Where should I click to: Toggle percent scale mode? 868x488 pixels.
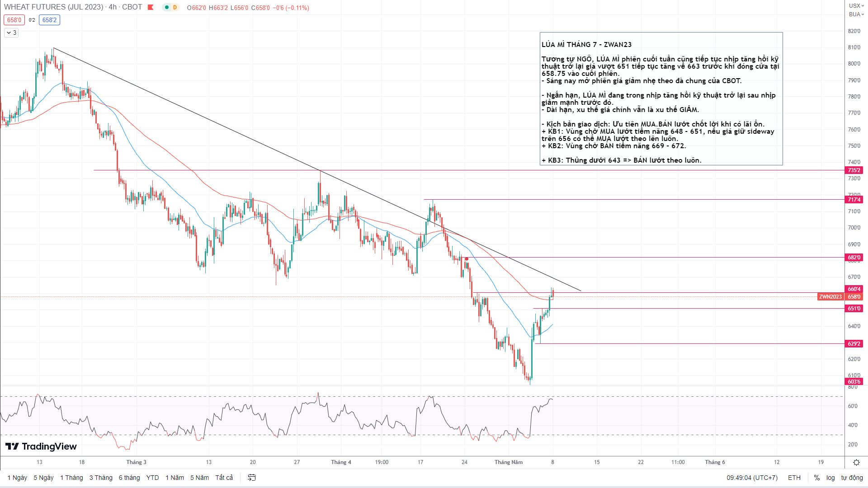816,478
